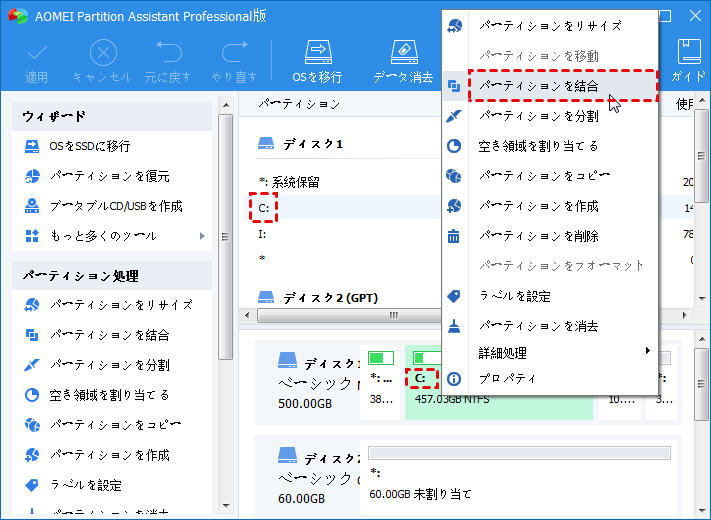Click the ウィザード section header
Viewport: 711px width, 520px height.
112,117
